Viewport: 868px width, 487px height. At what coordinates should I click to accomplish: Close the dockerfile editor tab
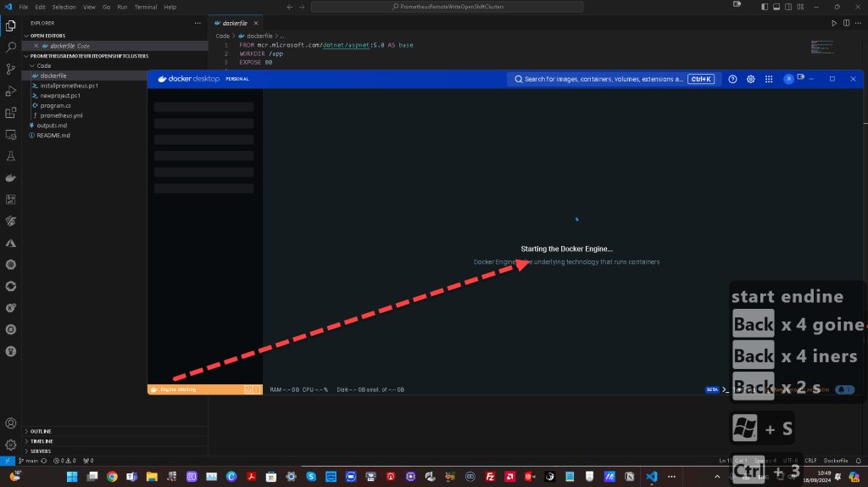click(x=256, y=23)
